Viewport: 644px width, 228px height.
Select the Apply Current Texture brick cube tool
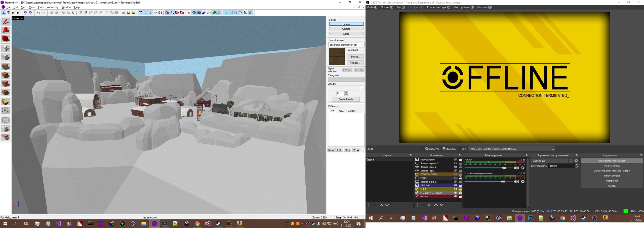click(6, 75)
